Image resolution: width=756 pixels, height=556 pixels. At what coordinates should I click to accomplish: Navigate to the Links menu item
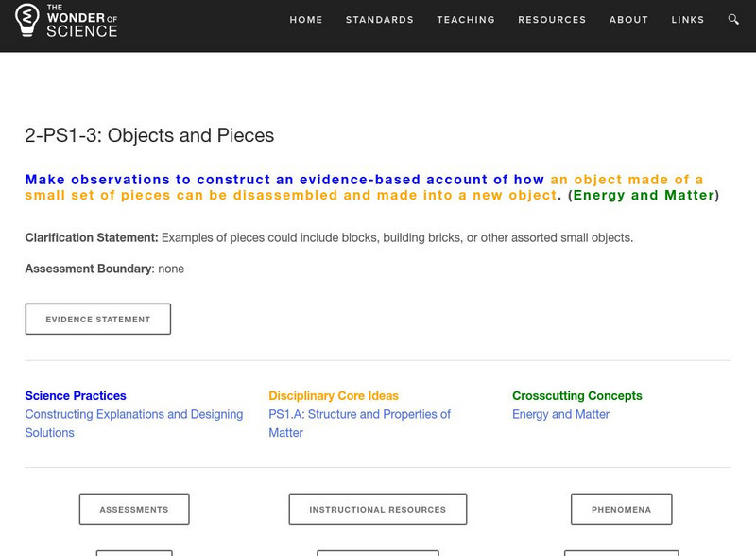pos(688,20)
